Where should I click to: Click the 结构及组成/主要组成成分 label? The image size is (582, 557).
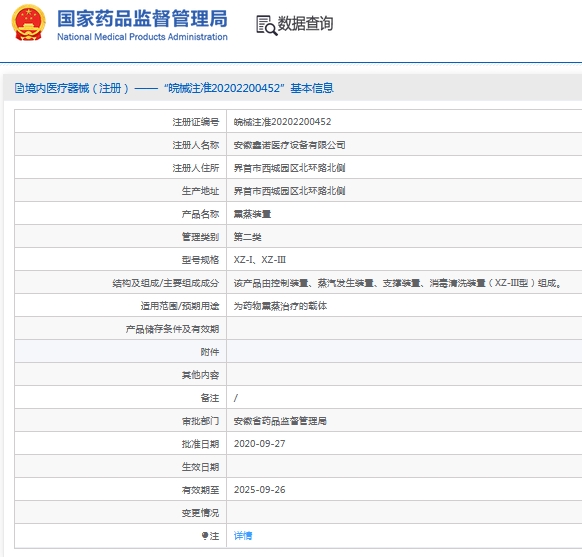pyautogui.click(x=166, y=283)
